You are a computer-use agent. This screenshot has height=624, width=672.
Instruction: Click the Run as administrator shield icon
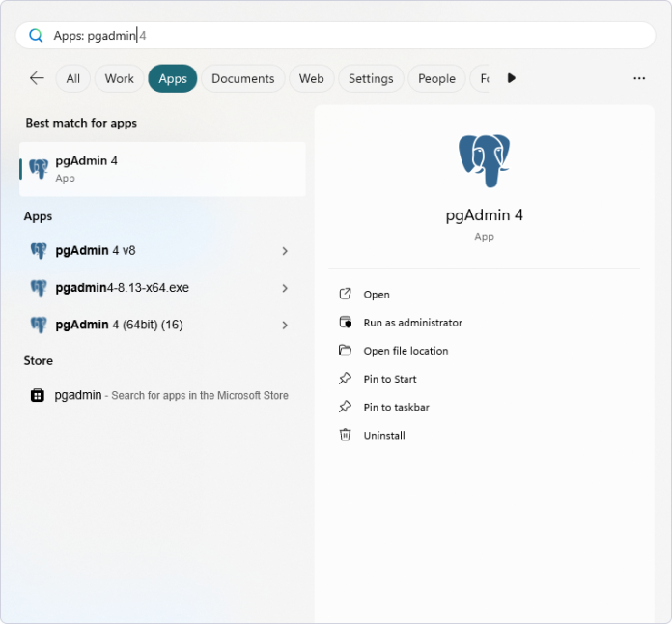click(345, 322)
